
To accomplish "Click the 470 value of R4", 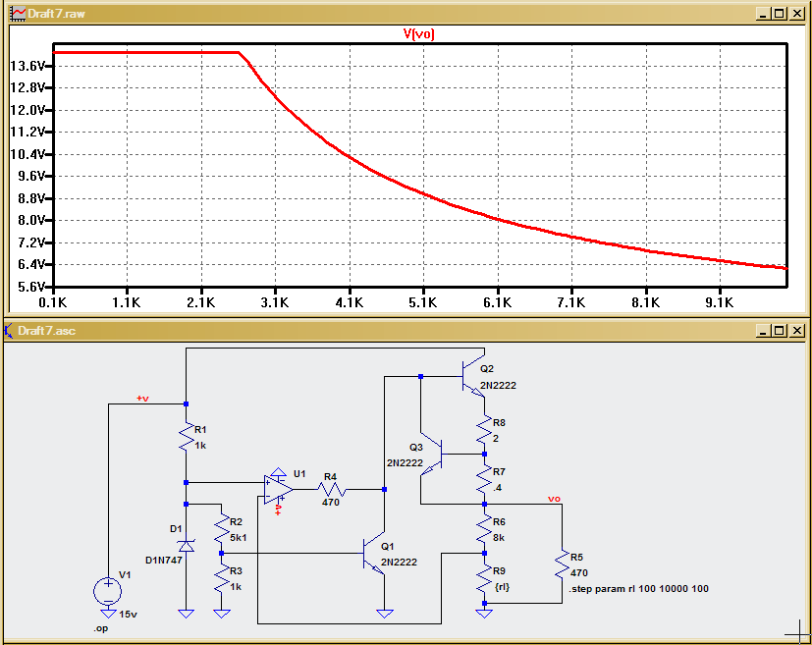I will (x=330, y=502).
